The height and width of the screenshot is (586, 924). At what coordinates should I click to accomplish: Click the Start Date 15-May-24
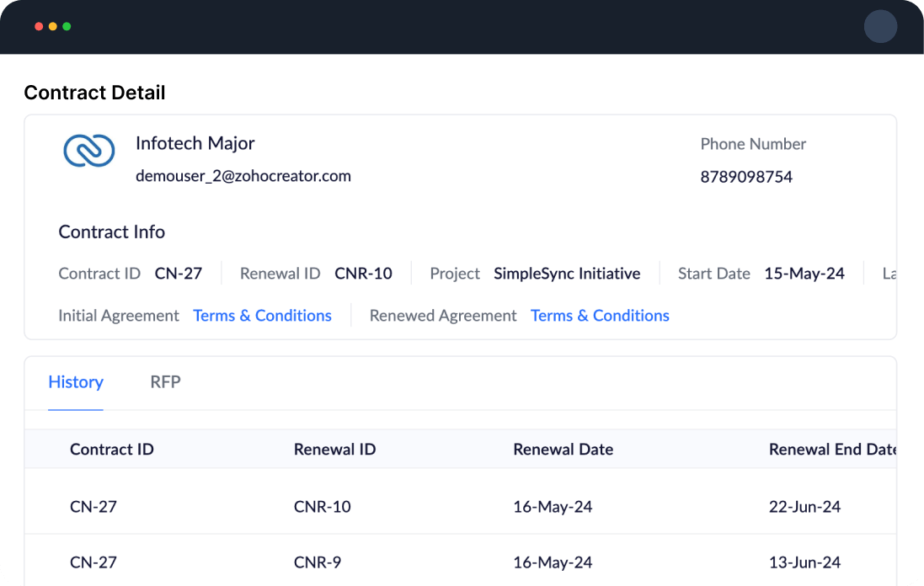[x=804, y=273]
